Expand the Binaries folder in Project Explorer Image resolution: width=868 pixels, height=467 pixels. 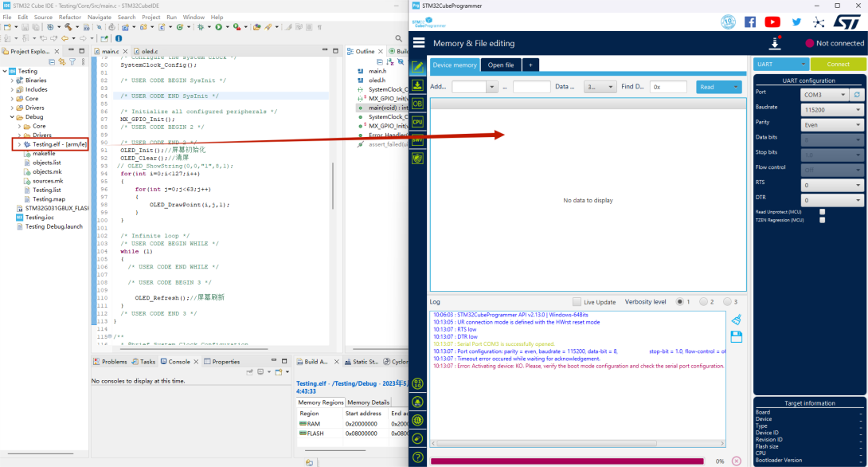tap(12, 80)
